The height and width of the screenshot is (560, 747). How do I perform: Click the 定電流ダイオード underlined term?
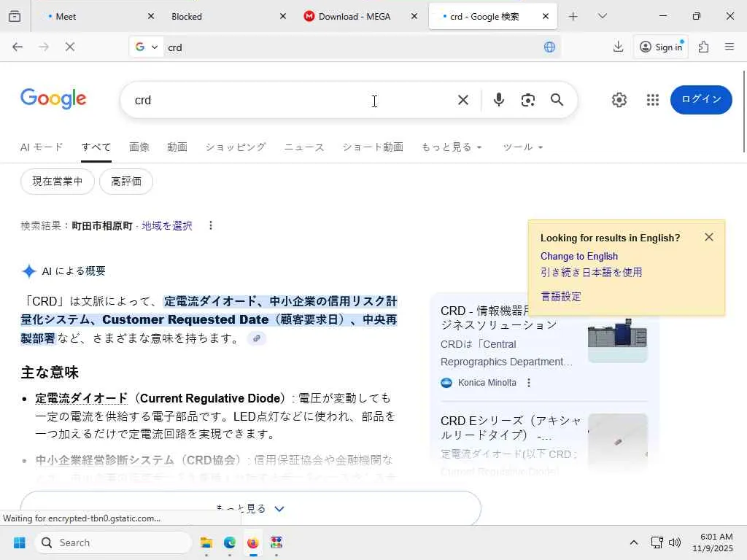(81, 398)
